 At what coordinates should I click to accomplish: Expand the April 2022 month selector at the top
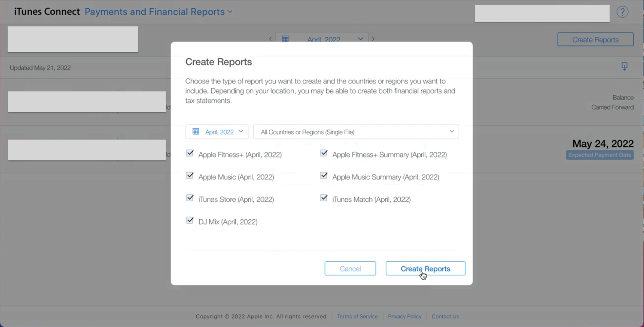360,39
